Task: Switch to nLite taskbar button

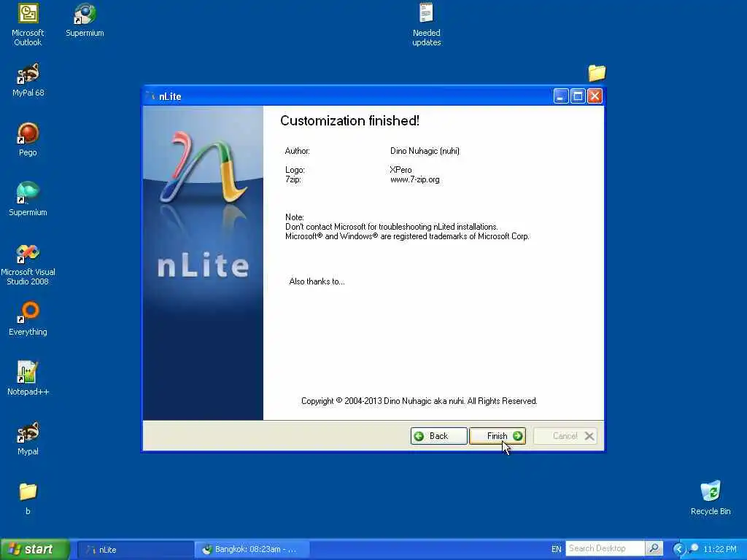Action: click(135, 550)
